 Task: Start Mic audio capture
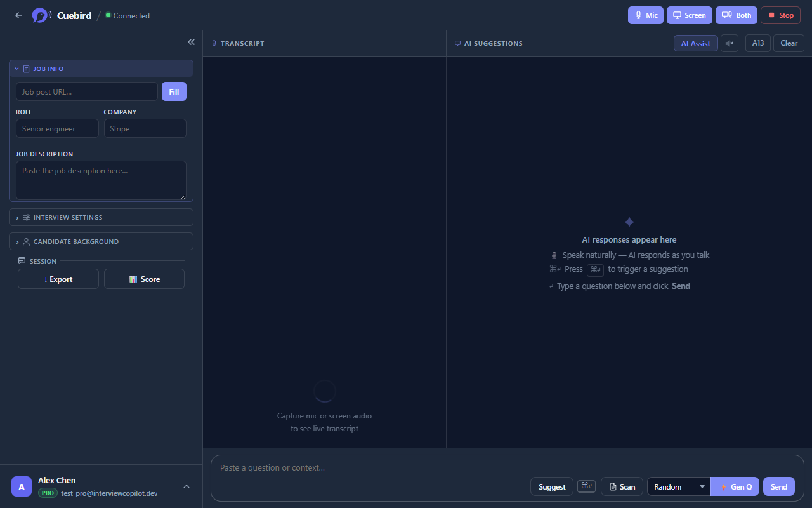point(646,15)
